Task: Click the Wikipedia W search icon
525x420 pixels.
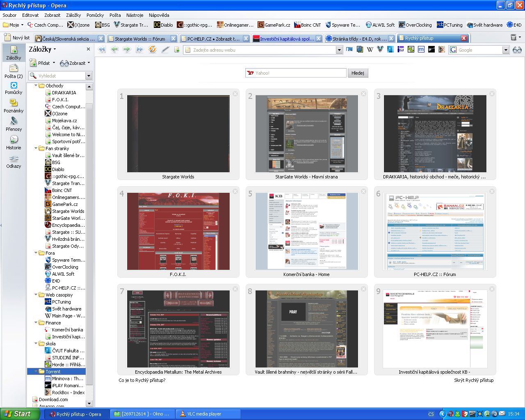Action: (x=370, y=50)
